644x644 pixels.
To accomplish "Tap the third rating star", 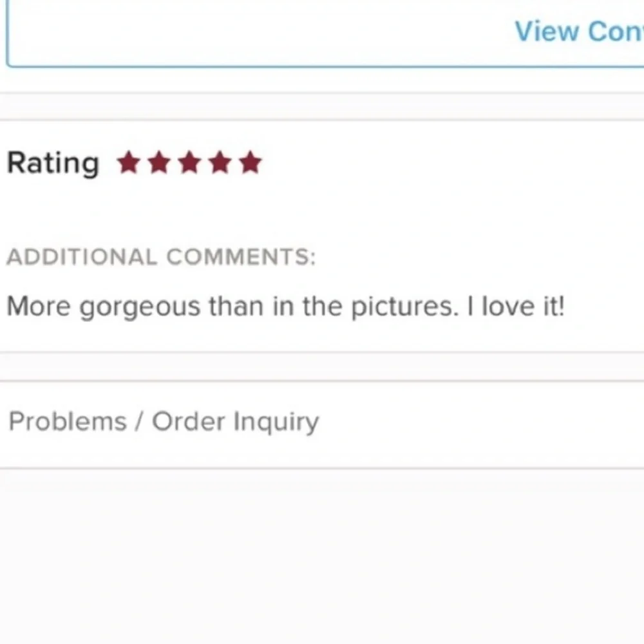I will tap(189, 164).
